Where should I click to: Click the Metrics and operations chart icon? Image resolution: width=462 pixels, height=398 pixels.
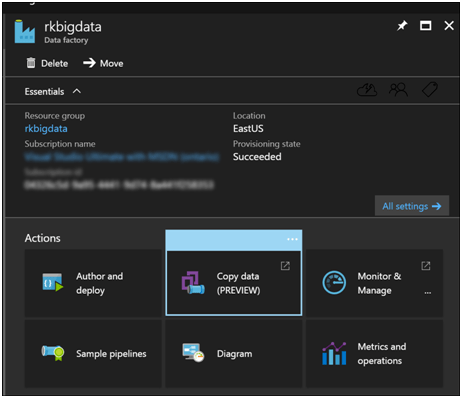(x=334, y=353)
